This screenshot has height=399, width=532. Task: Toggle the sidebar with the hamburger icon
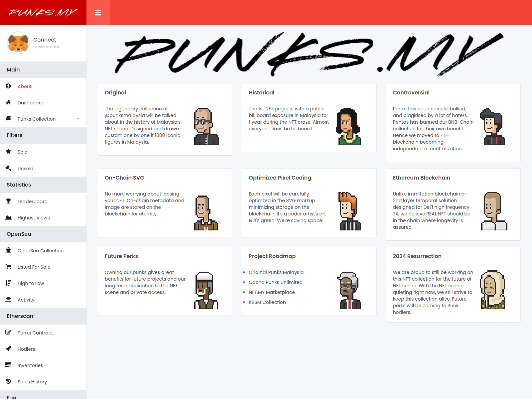point(98,13)
